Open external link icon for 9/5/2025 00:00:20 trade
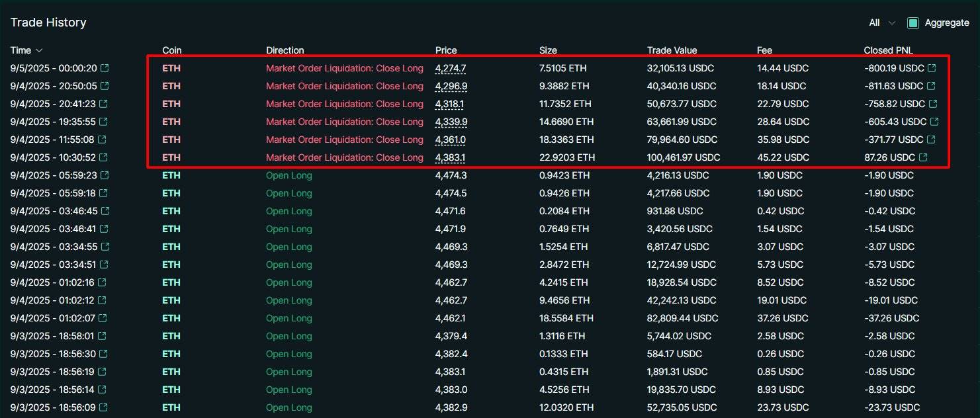 [x=104, y=68]
